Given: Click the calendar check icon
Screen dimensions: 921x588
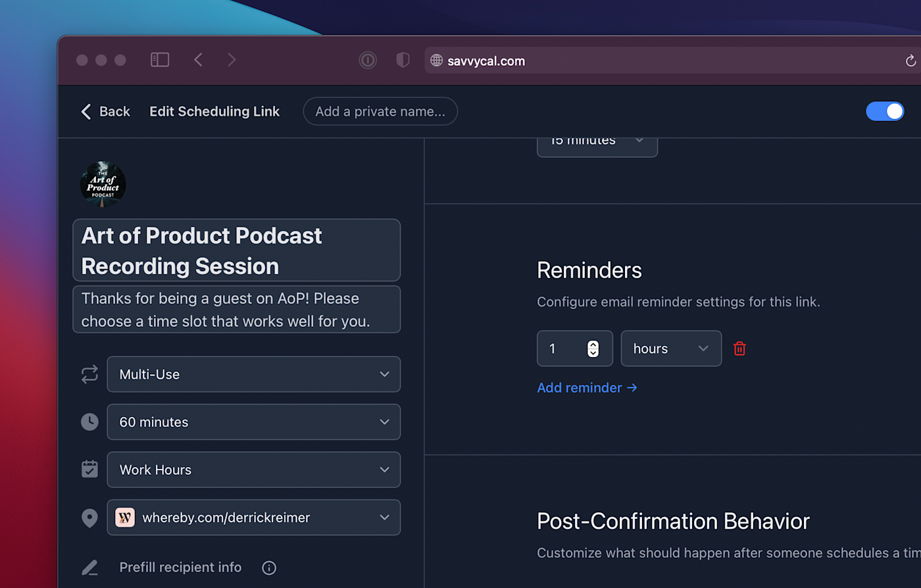Looking at the screenshot, I should tap(89, 469).
